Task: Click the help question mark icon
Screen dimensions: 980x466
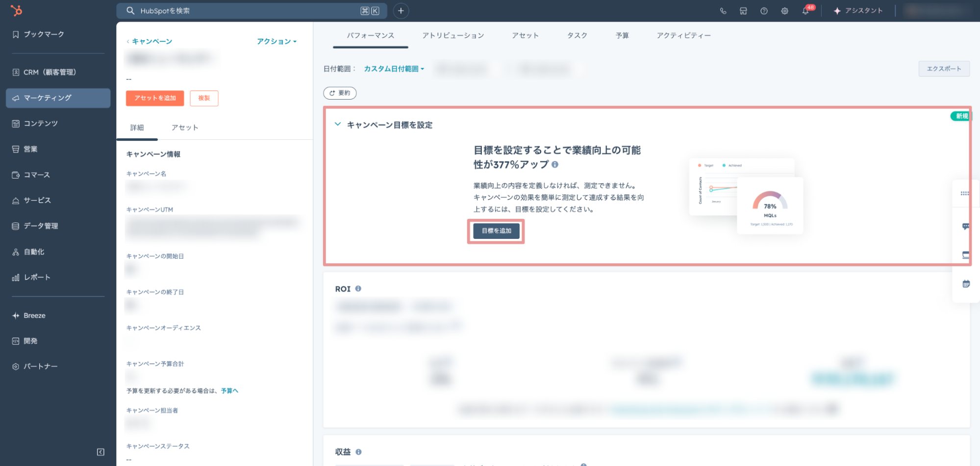Action: click(x=764, y=11)
